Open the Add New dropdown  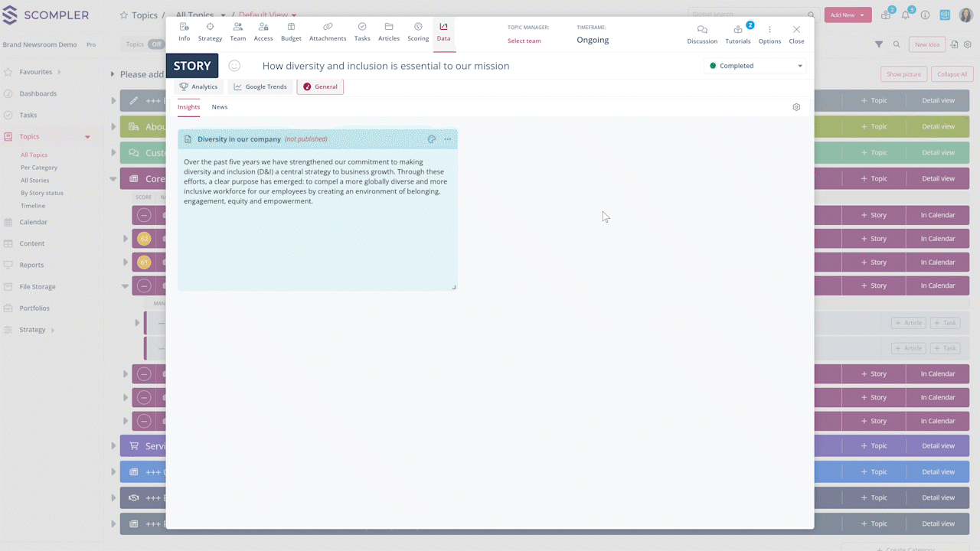coord(848,15)
